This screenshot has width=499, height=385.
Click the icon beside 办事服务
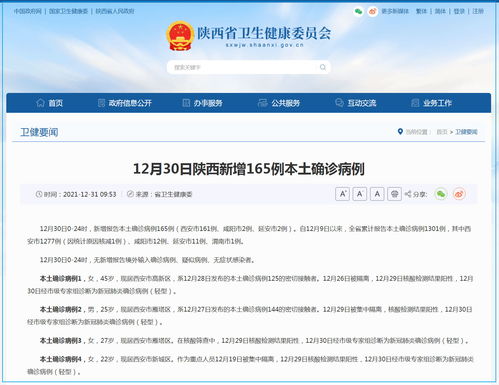[186, 103]
